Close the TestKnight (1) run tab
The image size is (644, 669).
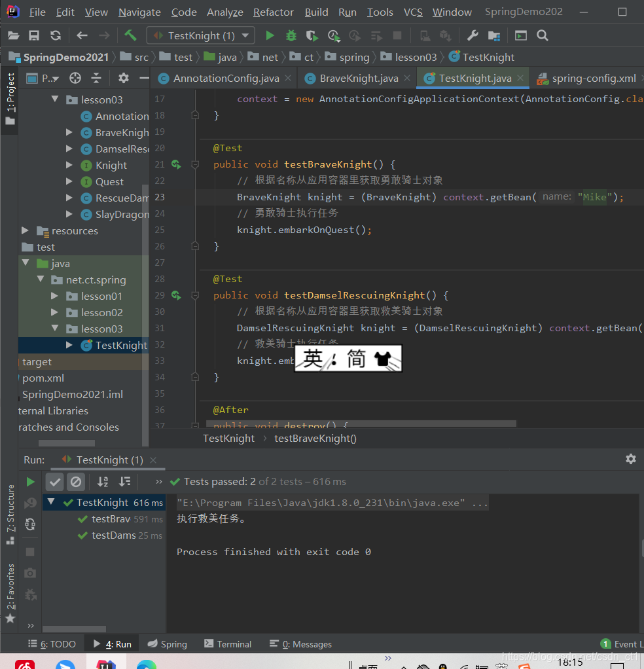[153, 460]
